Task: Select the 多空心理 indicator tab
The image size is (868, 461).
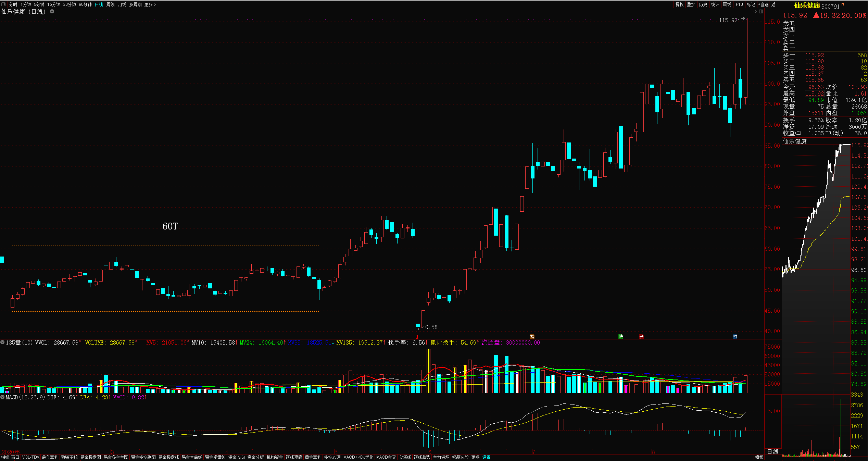Action: point(332,457)
